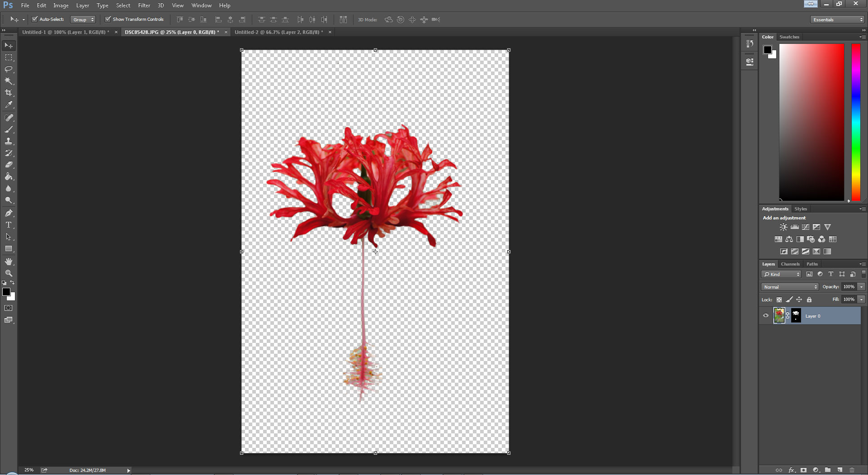Select the Crop tool
Image resolution: width=868 pixels, height=475 pixels.
9,93
